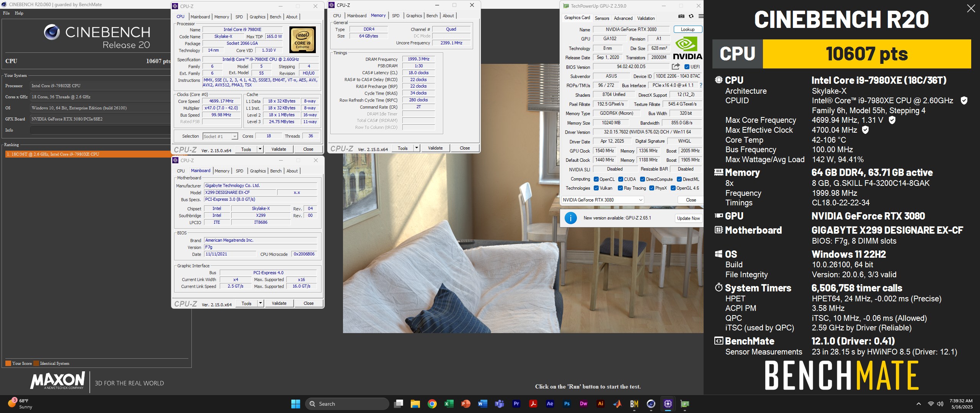Open Task View from the taskbar

tap(399, 404)
